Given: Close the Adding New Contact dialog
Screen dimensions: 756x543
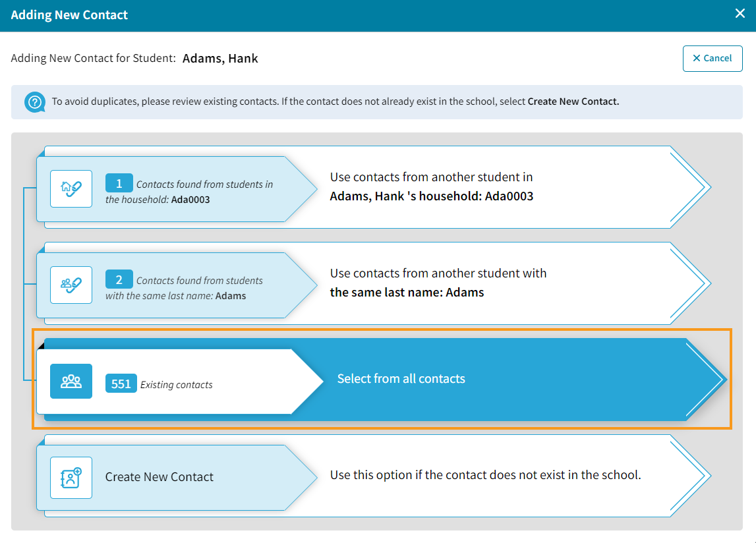Looking at the screenshot, I should (740, 13).
